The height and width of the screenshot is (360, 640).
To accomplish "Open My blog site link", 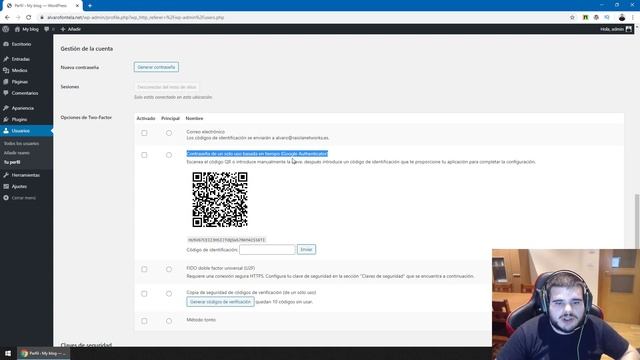I will pos(27,29).
